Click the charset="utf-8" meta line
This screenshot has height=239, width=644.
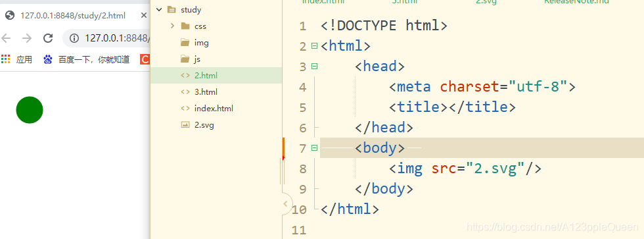click(482, 87)
